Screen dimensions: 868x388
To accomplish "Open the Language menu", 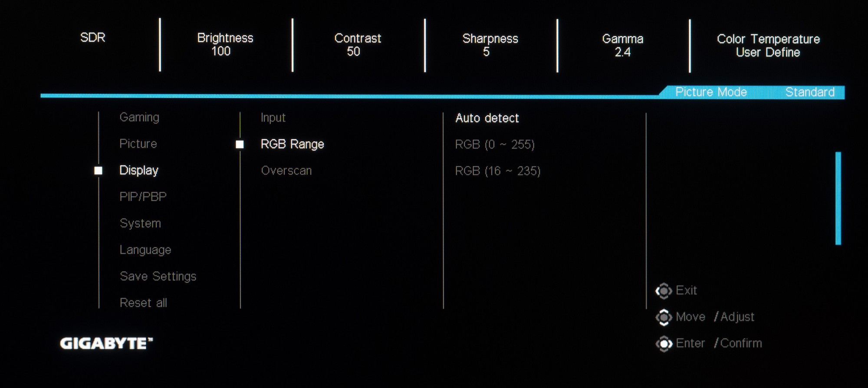I will [145, 250].
